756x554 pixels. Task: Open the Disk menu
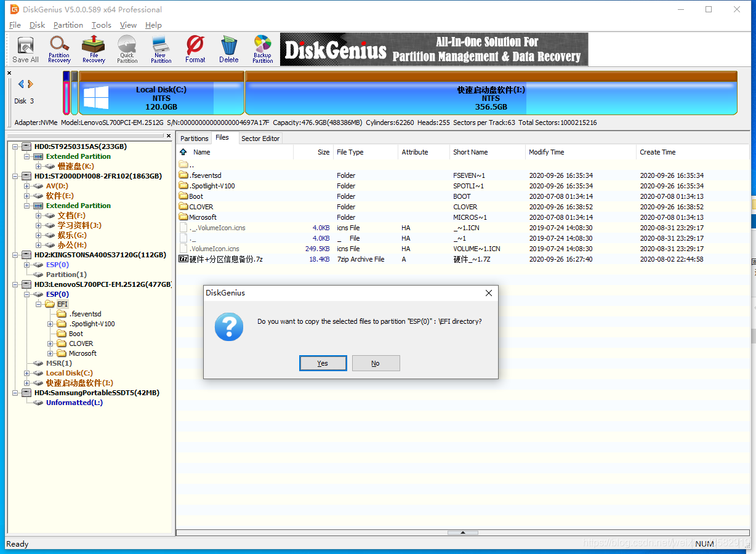pos(37,25)
